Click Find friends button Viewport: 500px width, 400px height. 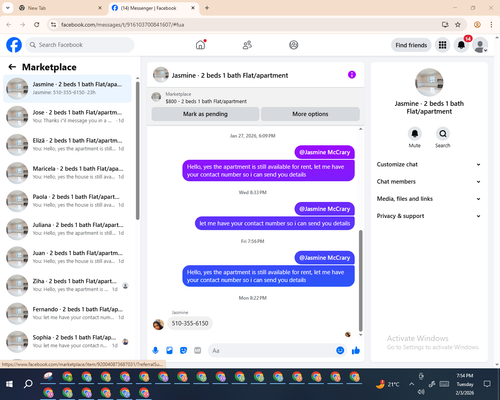(411, 45)
